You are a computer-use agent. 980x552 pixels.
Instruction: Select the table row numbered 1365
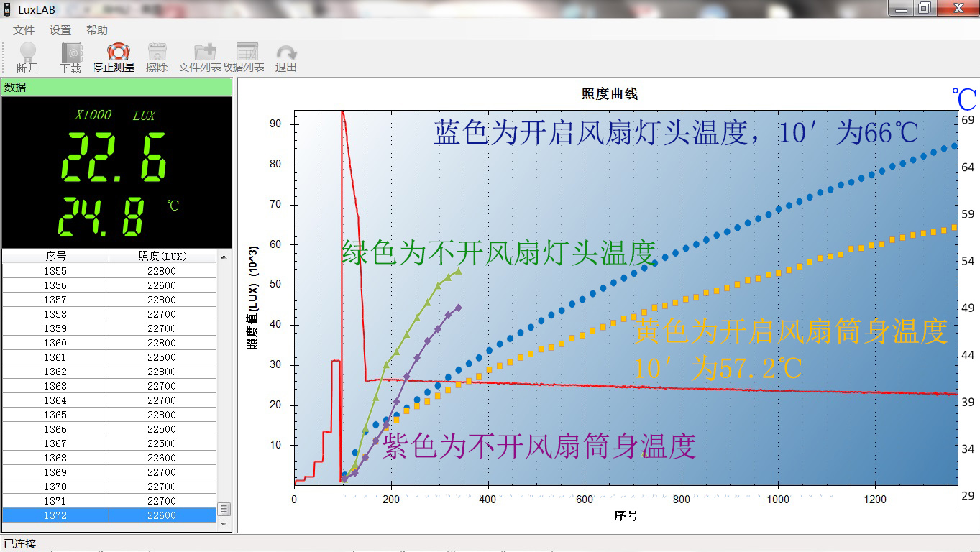[x=109, y=415]
